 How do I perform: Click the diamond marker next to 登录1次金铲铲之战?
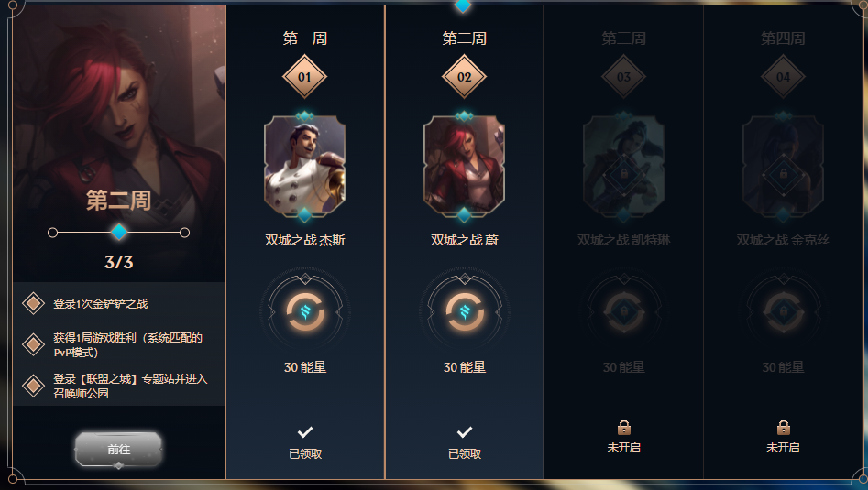(x=33, y=303)
